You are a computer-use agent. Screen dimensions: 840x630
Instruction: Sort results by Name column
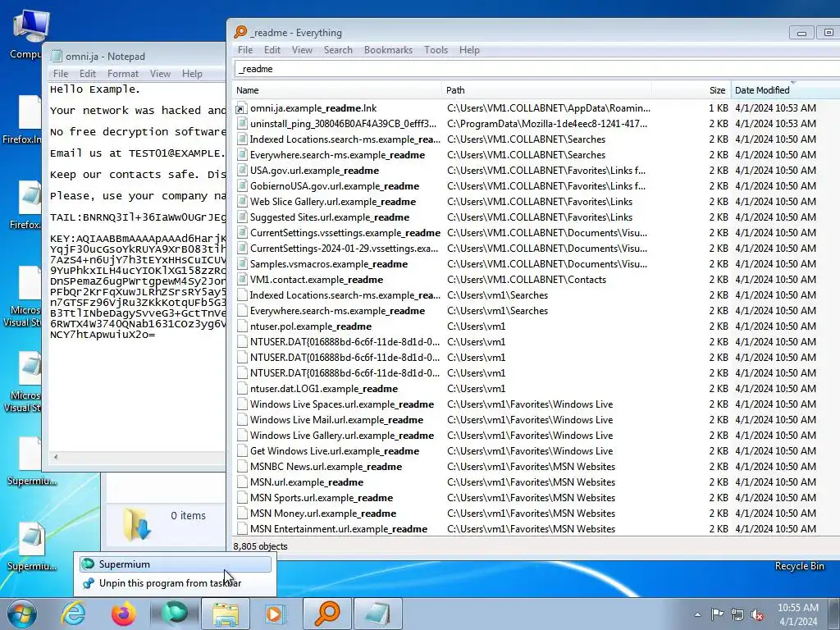337,90
